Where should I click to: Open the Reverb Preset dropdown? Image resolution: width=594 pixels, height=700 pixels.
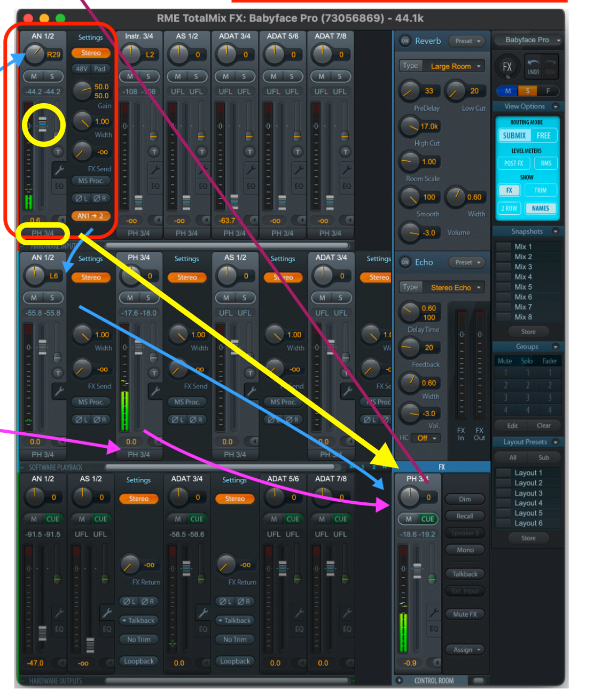coord(467,41)
